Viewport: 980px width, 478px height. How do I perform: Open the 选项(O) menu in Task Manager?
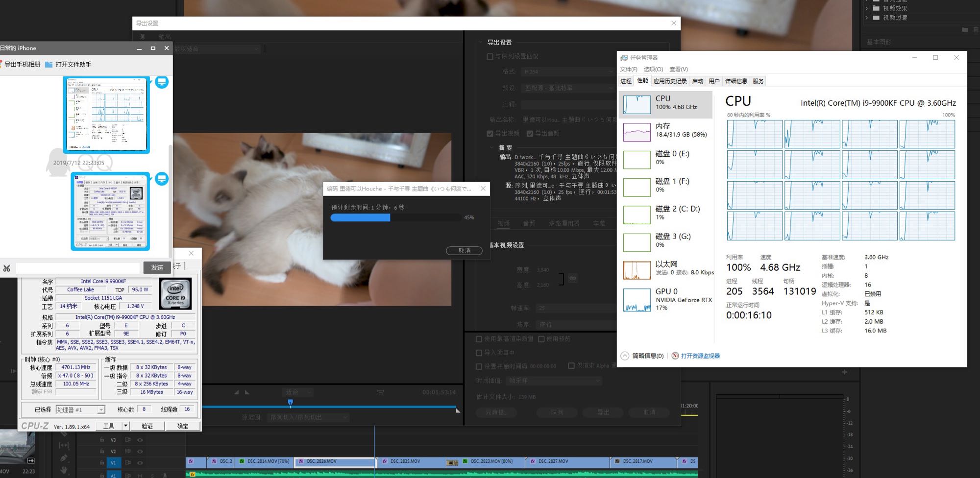(653, 69)
